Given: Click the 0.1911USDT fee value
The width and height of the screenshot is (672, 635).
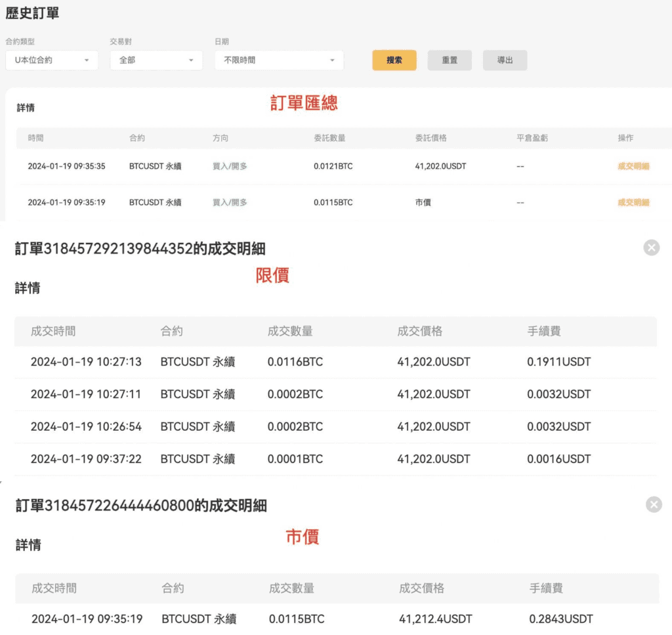Looking at the screenshot, I should coord(558,362).
